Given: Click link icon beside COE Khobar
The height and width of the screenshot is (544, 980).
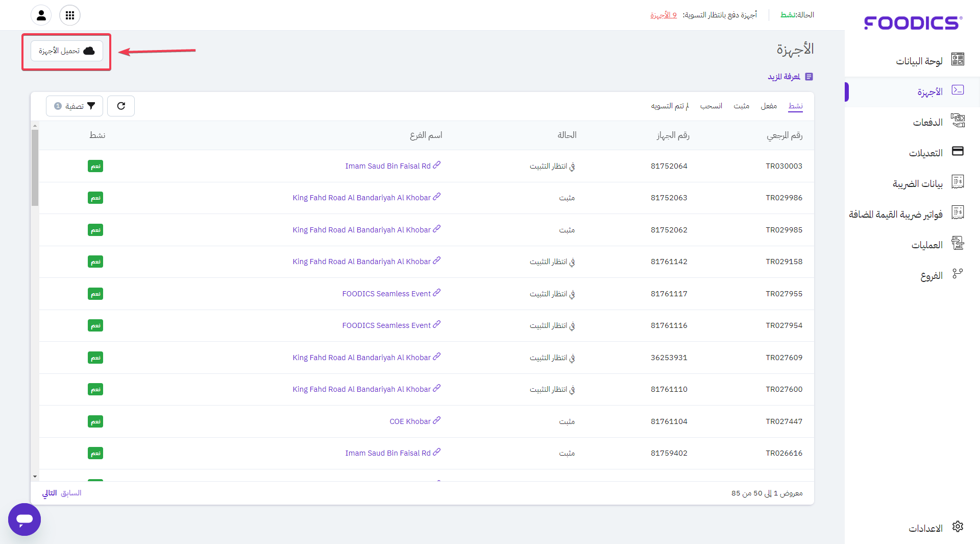Looking at the screenshot, I should (x=437, y=420).
